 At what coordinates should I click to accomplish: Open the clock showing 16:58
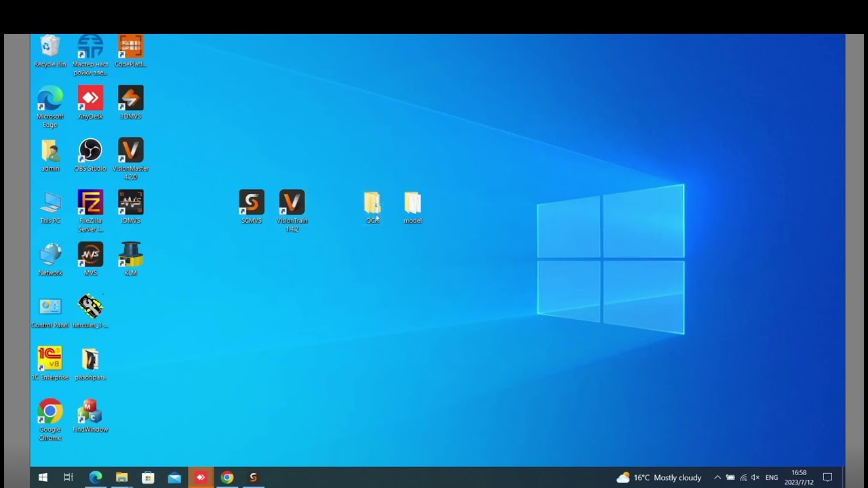(799, 477)
